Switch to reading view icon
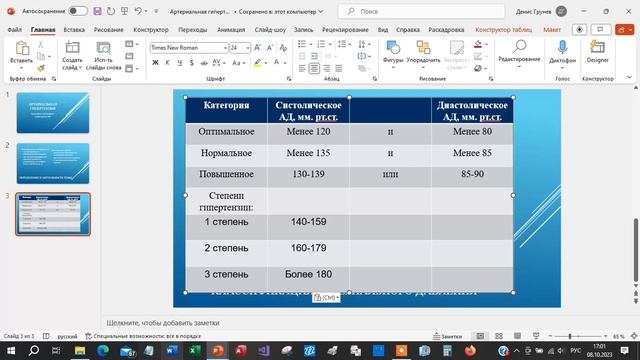Viewport: 640px width, 360px height. [x=517, y=336]
